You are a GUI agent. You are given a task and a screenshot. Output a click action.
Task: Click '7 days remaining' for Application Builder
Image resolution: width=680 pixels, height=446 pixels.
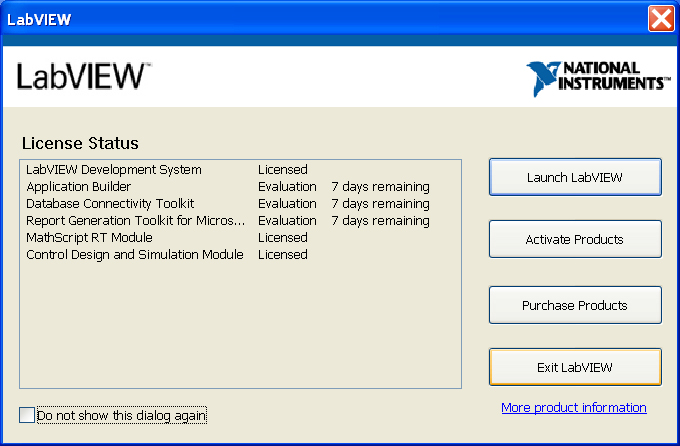380,187
